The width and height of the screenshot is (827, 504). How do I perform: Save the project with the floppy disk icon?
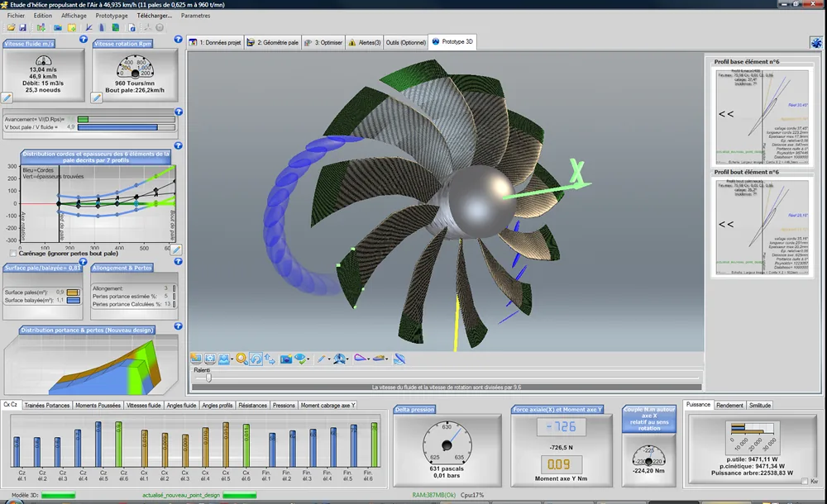[x=22, y=27]
